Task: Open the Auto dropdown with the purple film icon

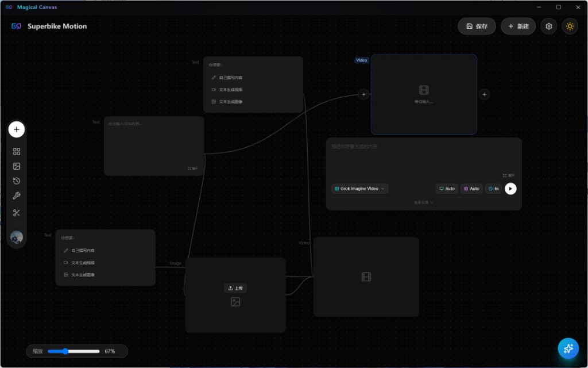Action: tap(472, 189)
